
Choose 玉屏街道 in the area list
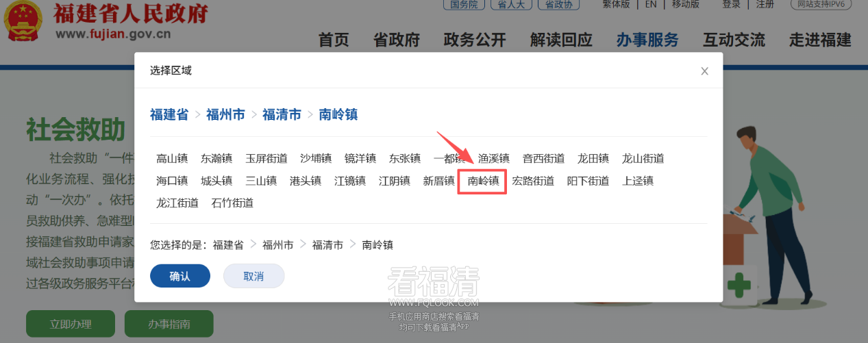click(x=266, y=159)
